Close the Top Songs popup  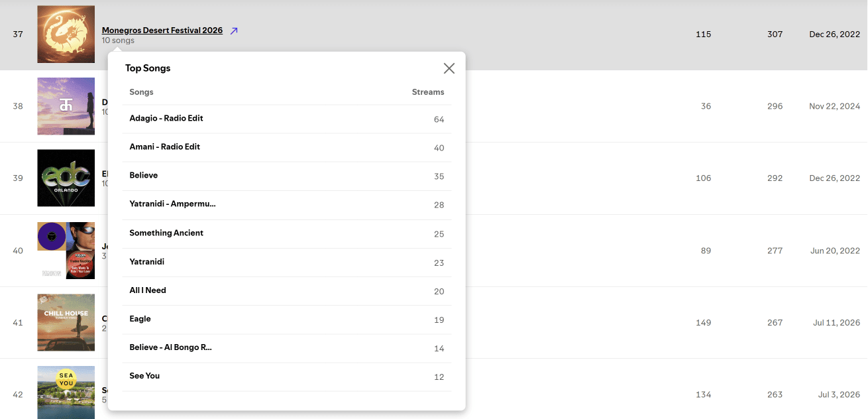[449, 68]
